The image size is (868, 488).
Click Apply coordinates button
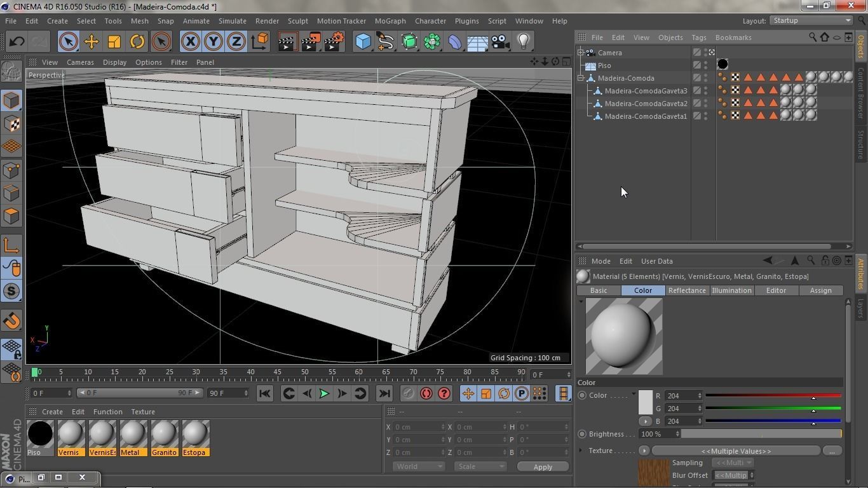pyautogui.click(x=543, y=467)
